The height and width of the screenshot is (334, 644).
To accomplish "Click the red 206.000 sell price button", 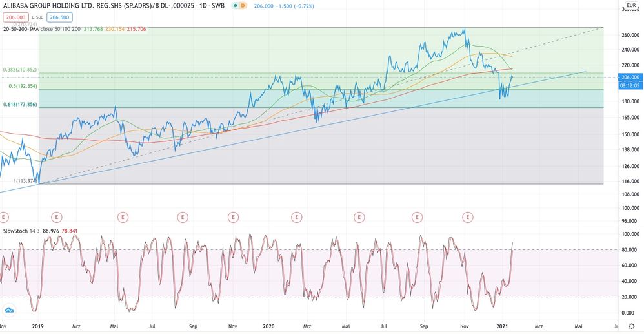I will click(14, 17).
